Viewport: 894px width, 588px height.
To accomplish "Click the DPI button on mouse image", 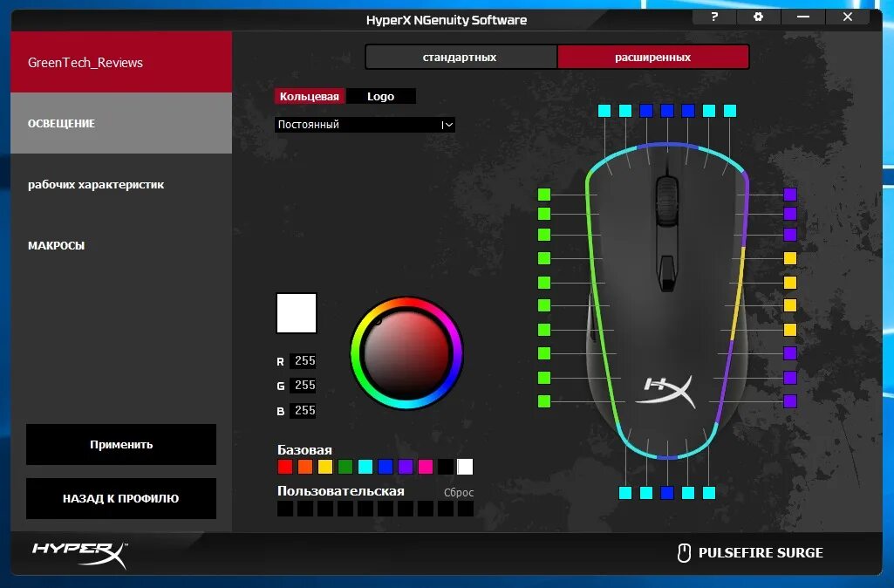I will click(666, 272).
